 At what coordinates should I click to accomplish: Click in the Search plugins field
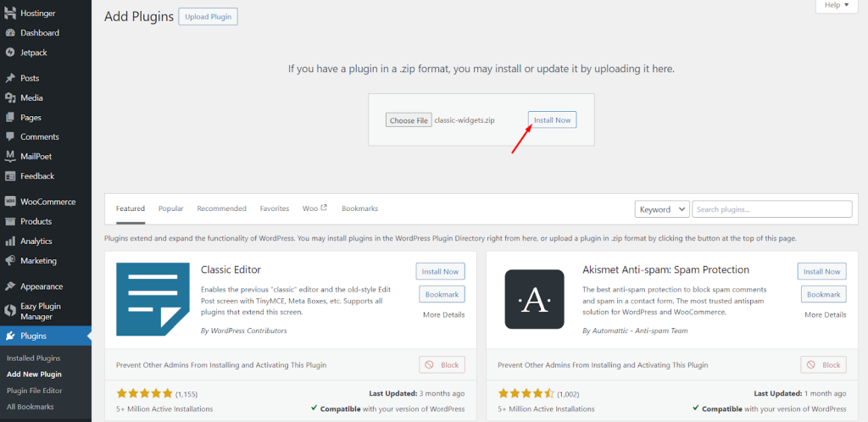click(x=772, y=209)
